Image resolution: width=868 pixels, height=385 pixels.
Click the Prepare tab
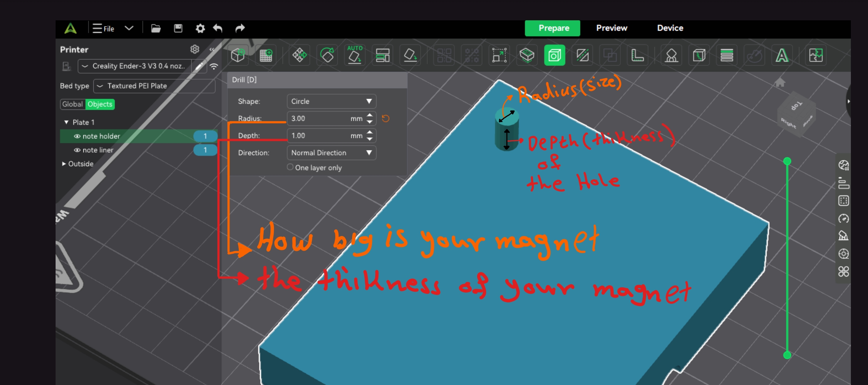pyautogui.click(x=553, y=28)
